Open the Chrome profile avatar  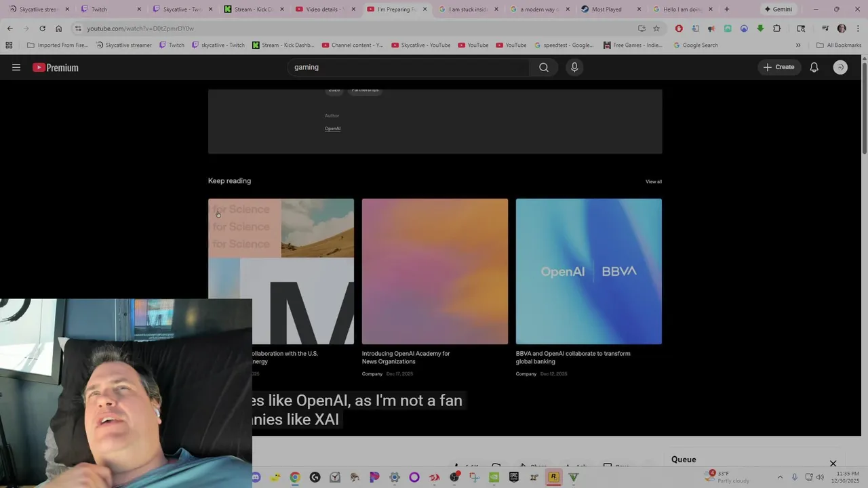click(x=842, y=28)
